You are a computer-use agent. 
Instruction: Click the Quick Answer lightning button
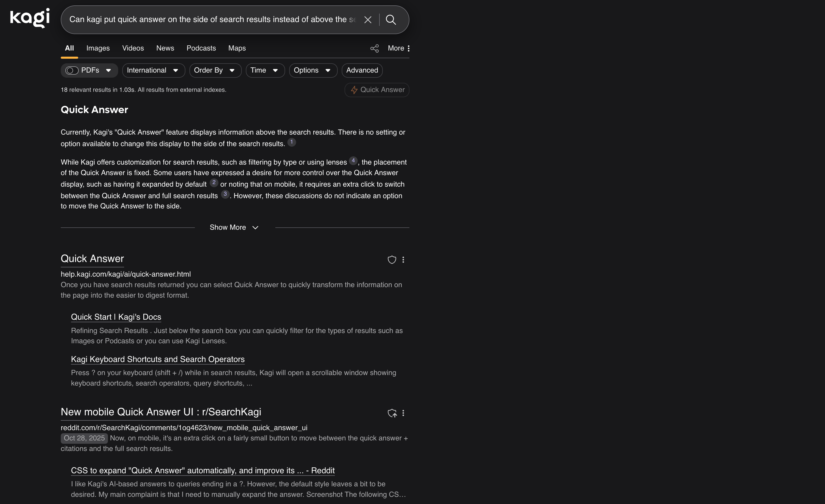[x=377, y=90]
